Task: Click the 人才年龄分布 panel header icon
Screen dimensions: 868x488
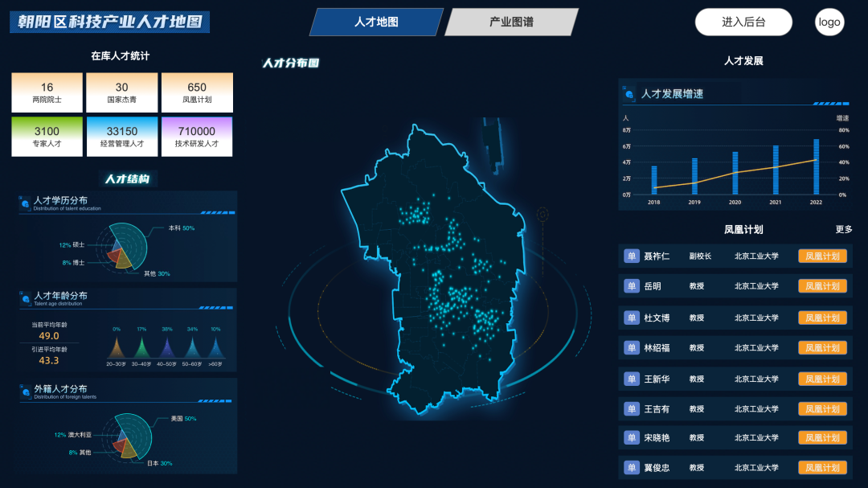Action: click(25, 299)
